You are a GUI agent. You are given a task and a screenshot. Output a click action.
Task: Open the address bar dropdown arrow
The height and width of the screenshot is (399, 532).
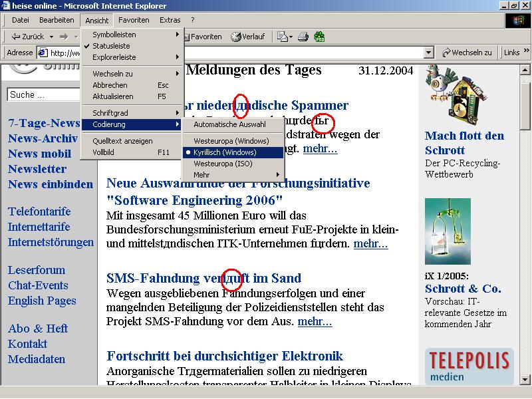(x=429, y=53)
